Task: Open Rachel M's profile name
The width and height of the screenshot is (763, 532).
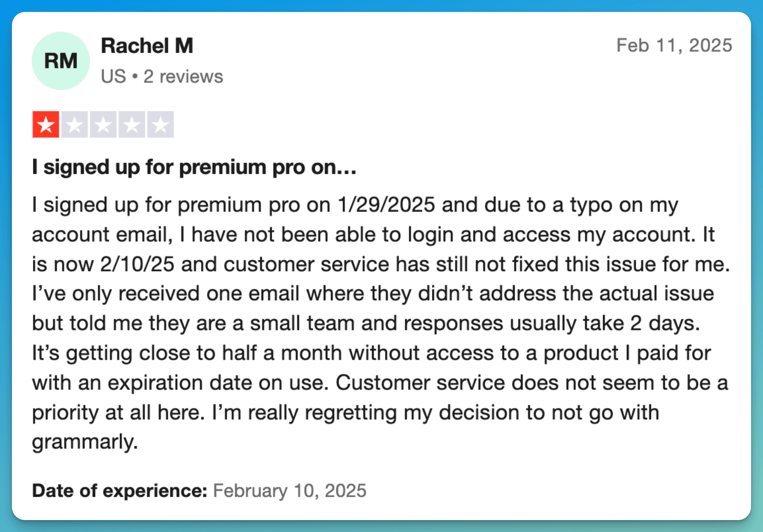Action: click(148, 46)
